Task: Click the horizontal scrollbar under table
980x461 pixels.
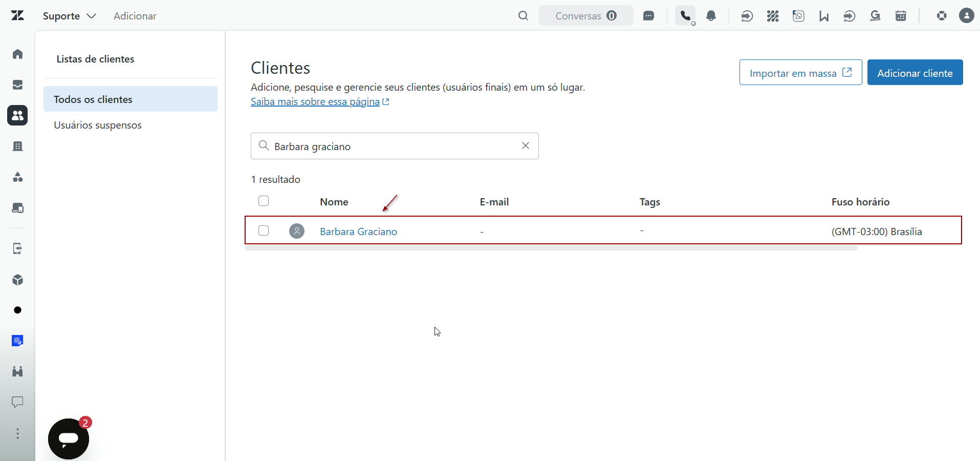Action: coord(551,248)
